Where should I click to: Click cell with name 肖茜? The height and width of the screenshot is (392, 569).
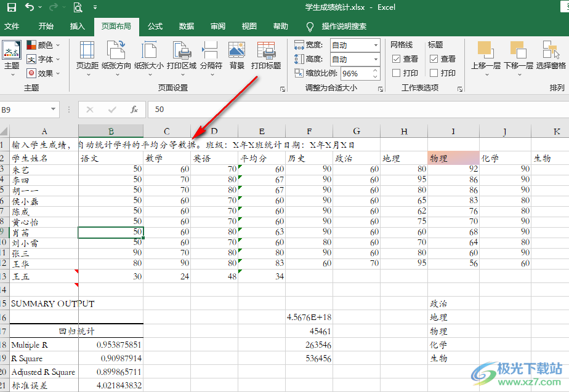(x=44, y=233)
